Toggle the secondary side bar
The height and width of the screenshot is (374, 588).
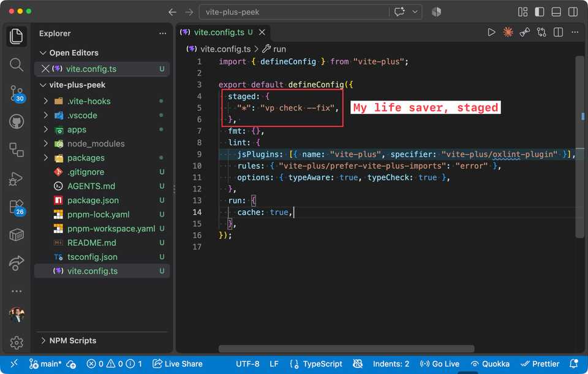(x=573, y=12)
